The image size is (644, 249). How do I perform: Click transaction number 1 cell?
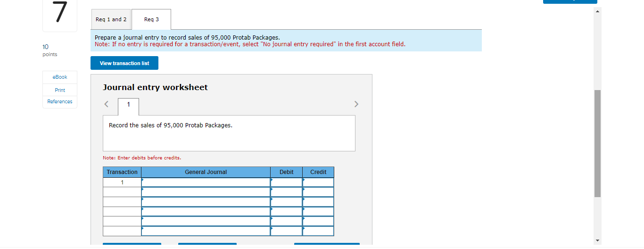pos(122,182)
